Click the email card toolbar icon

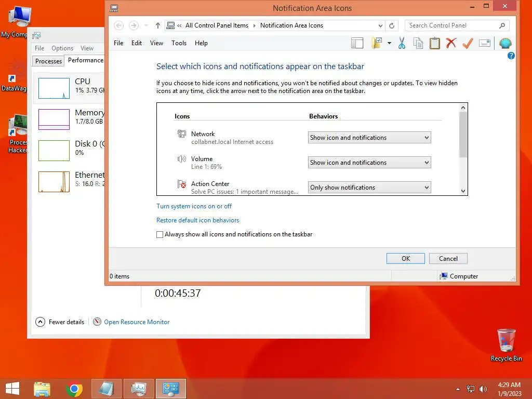(x=485, y=43)
